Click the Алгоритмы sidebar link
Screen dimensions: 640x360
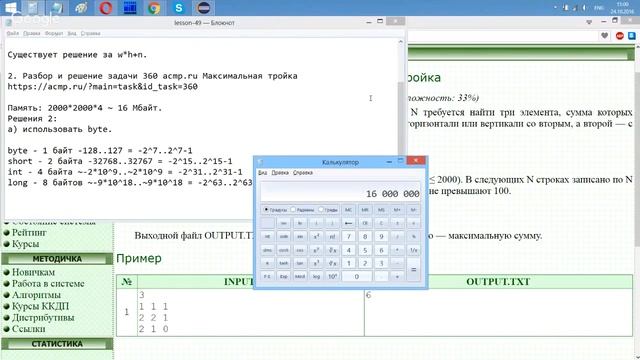pos(36,295)
